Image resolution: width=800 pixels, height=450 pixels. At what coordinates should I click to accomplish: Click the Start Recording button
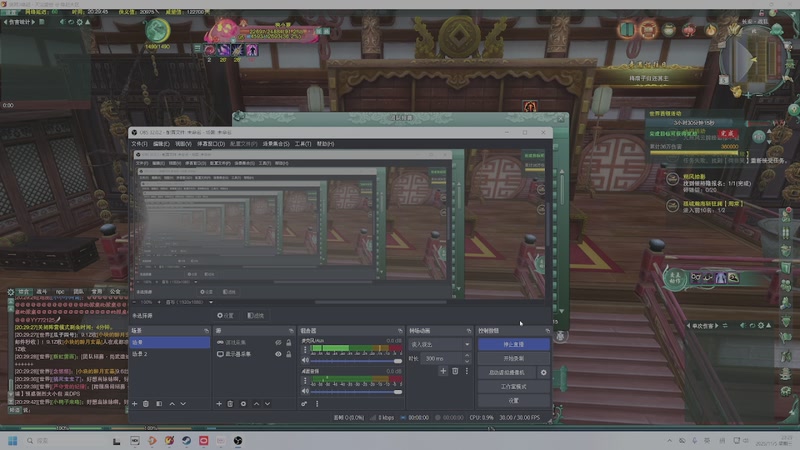513,359
